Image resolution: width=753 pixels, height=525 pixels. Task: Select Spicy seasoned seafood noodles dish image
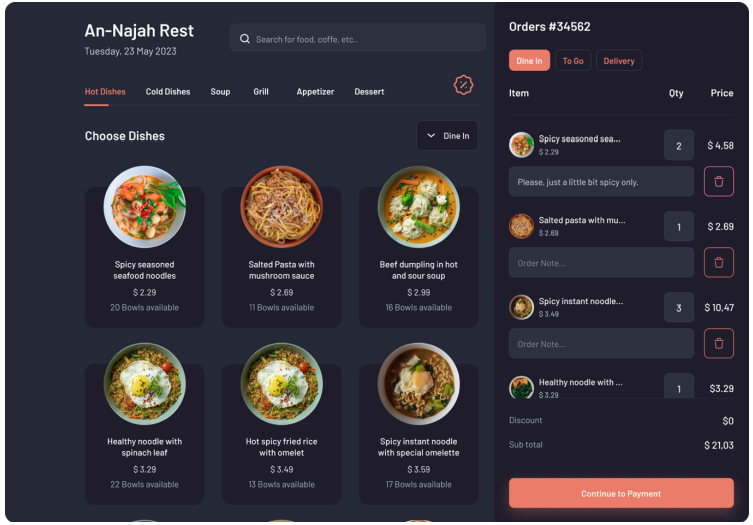pyautogui.click(x=145, y=207)
